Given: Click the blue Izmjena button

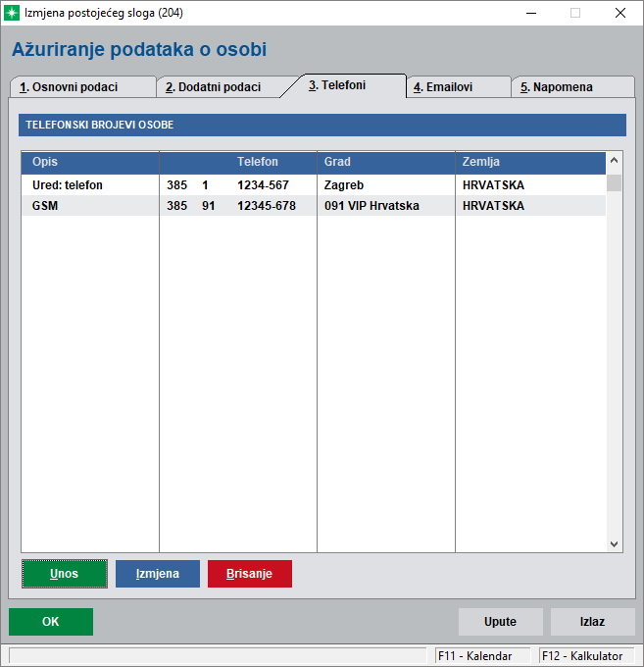Looking at the screenshot, I should (x=157, y=574).
